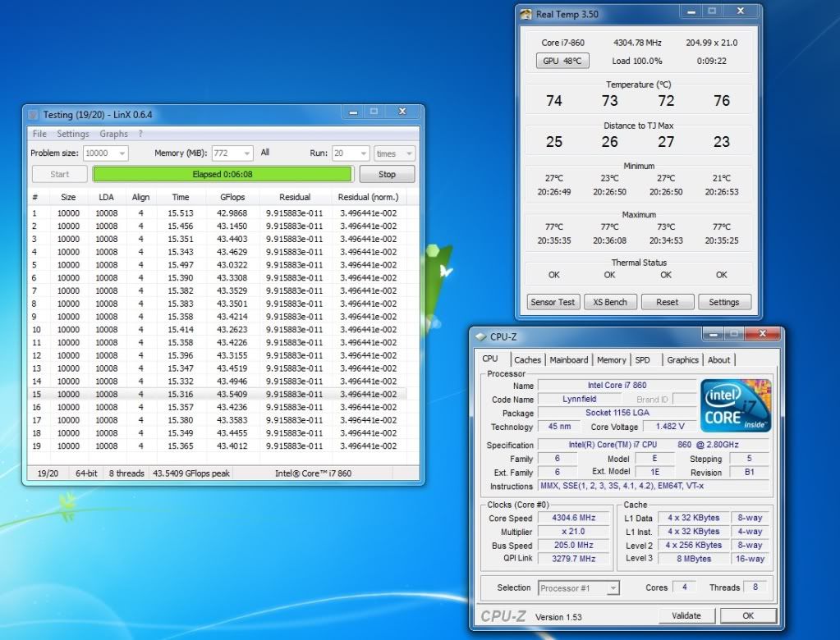Open the Graphs menu in LinX
The height and width of the screenshot is (640, 840).
coord(113,134)
